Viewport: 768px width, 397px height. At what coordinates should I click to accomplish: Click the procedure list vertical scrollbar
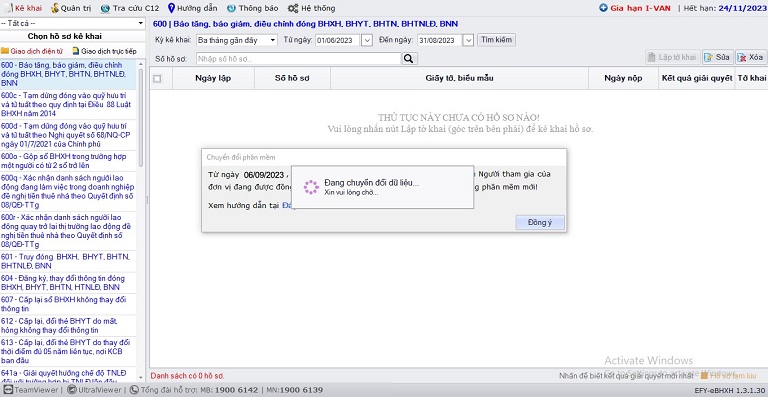click(x=142, y=117)
